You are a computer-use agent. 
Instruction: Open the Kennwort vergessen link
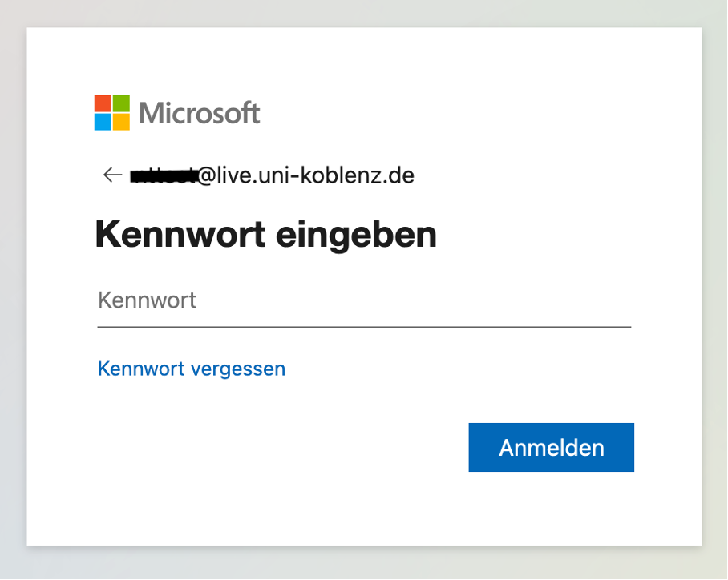pos(192,369)
